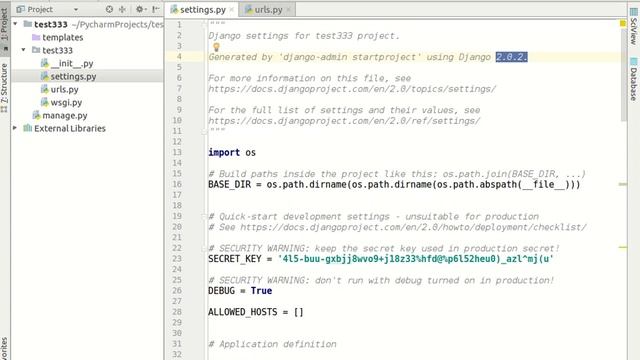640x360 pixels.
Task: Open the Favorites side tool window
Action: pos(4,348)
